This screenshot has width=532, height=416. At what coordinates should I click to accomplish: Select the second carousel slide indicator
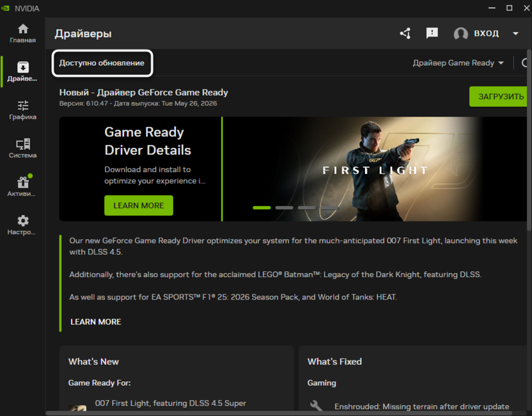click(285, 207)
